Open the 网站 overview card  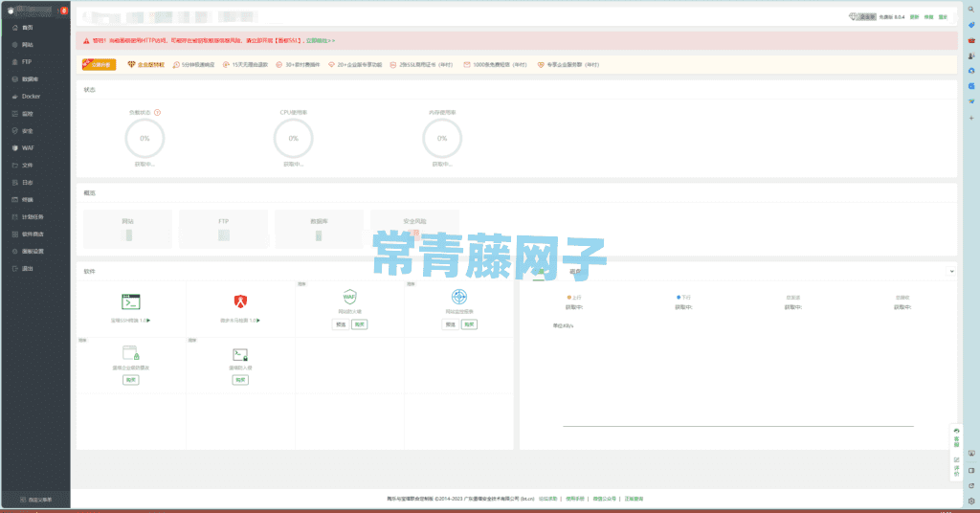click(x=127, y=230)
